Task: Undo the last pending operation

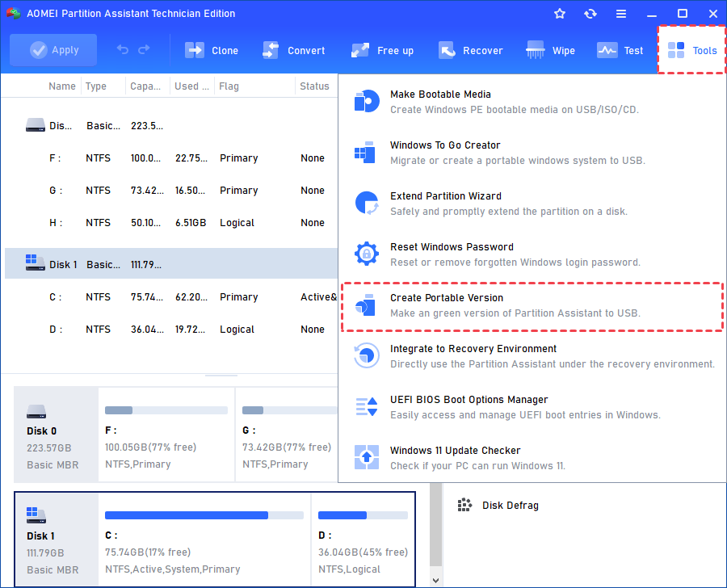Action: click(123, 49)
